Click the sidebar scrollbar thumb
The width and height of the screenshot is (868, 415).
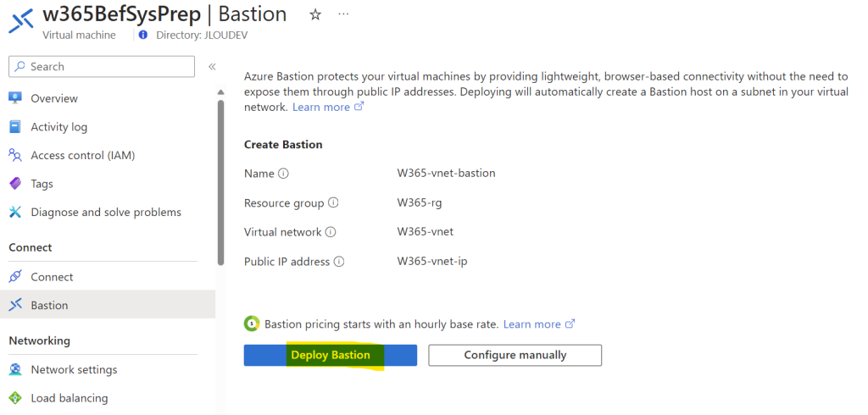tap(221, 183)
